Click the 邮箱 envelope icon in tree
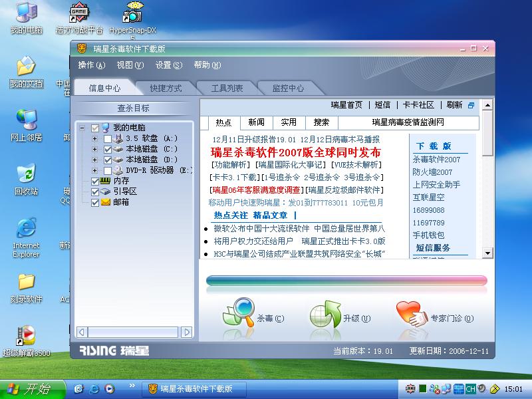 tap(106, 202)
